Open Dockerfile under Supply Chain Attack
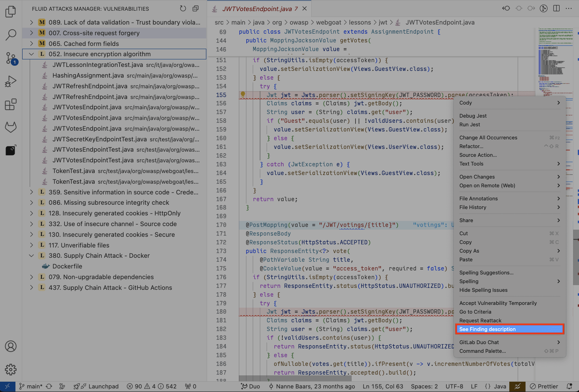This screenshot has width=579, height=392. 114,266
